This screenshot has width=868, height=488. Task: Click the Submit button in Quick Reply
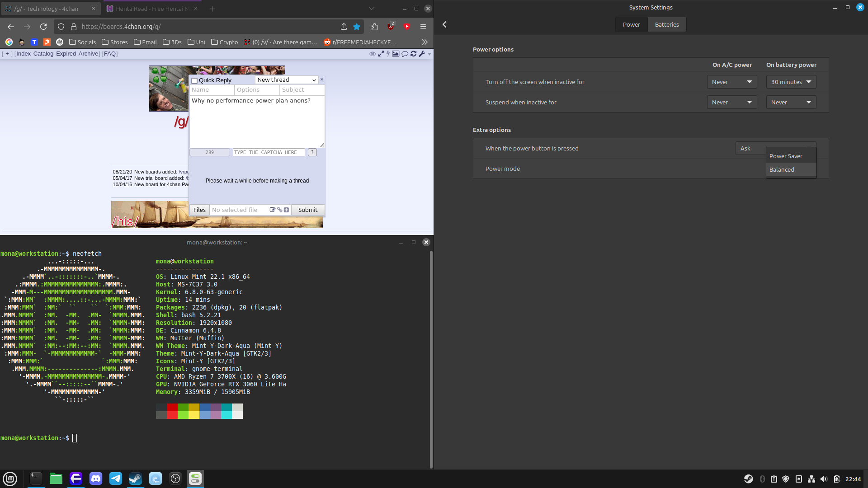pyautogui.click(x=308, y=210)
